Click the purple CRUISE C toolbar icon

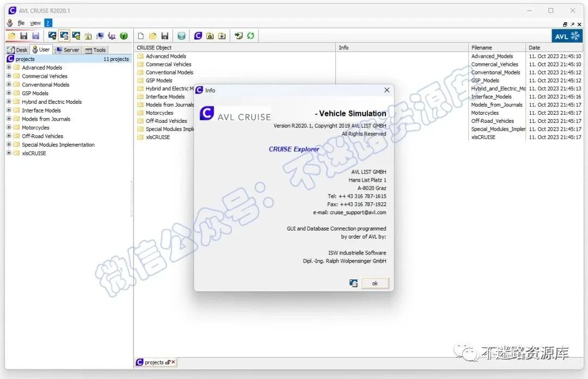pos(198,36)
